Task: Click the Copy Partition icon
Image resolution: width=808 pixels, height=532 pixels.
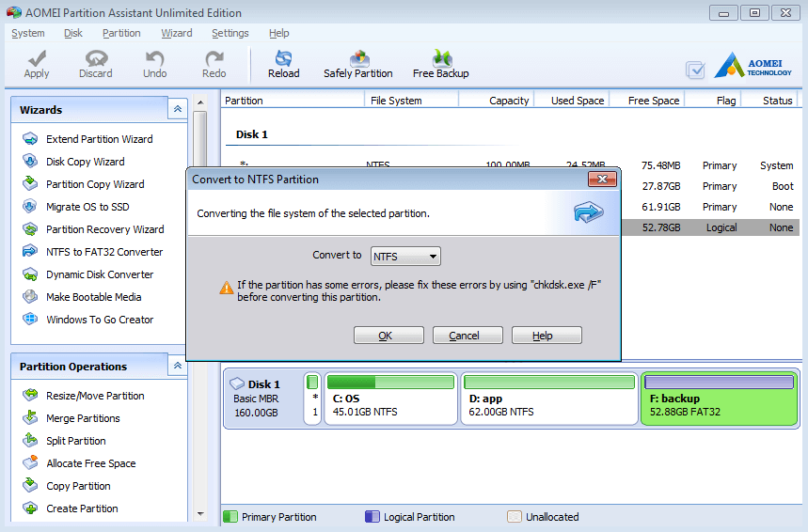Action: coord(30,486)
